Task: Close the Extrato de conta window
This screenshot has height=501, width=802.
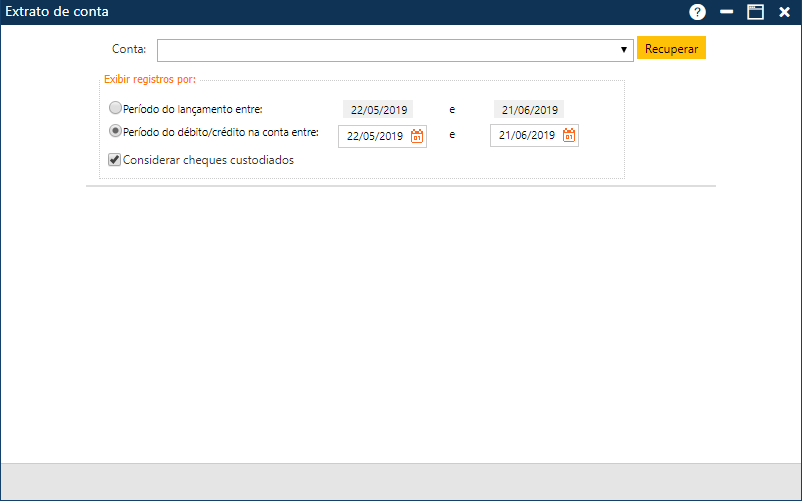Action: click(783, 12)
